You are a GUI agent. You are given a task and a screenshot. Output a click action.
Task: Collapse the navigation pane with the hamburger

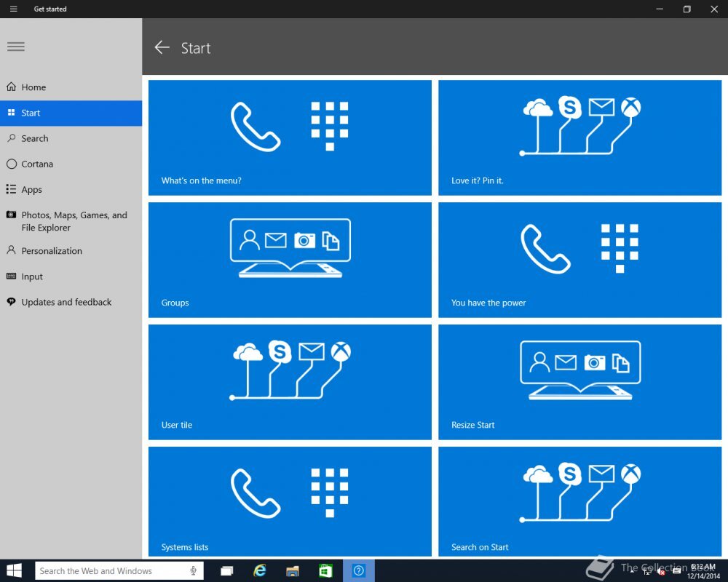[x=15, y=46]
